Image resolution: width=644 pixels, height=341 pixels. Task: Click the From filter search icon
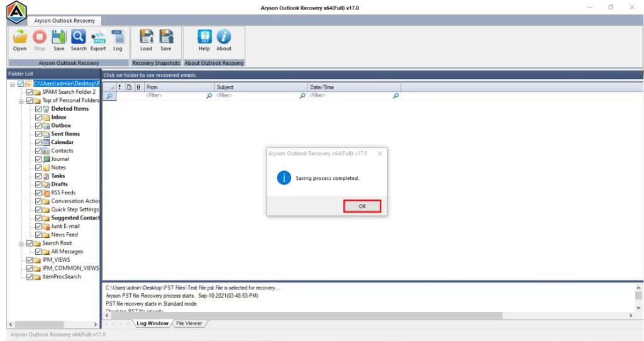tap(209, 96)
